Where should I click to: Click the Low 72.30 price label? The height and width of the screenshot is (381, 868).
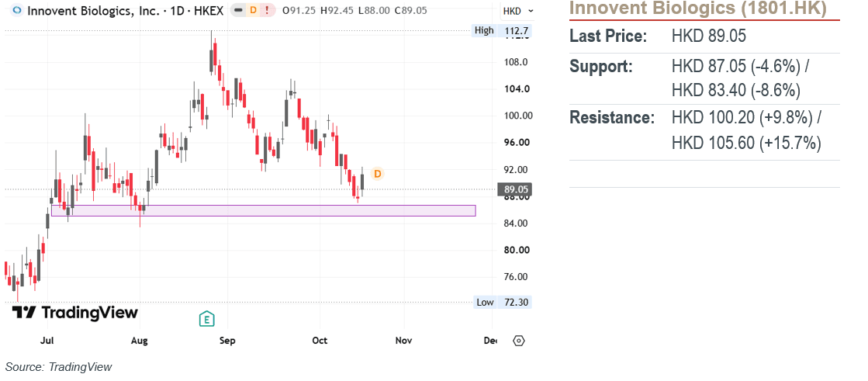(503, 302)
